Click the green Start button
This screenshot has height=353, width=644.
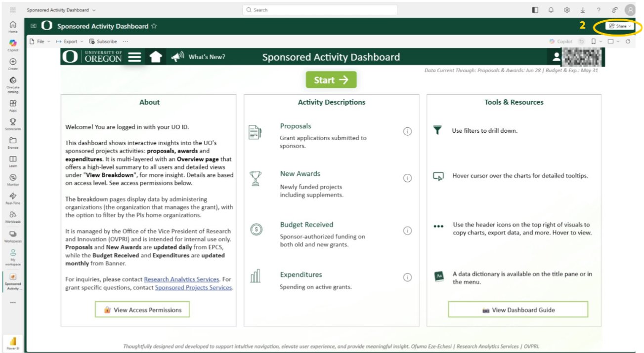pos(331,80)
